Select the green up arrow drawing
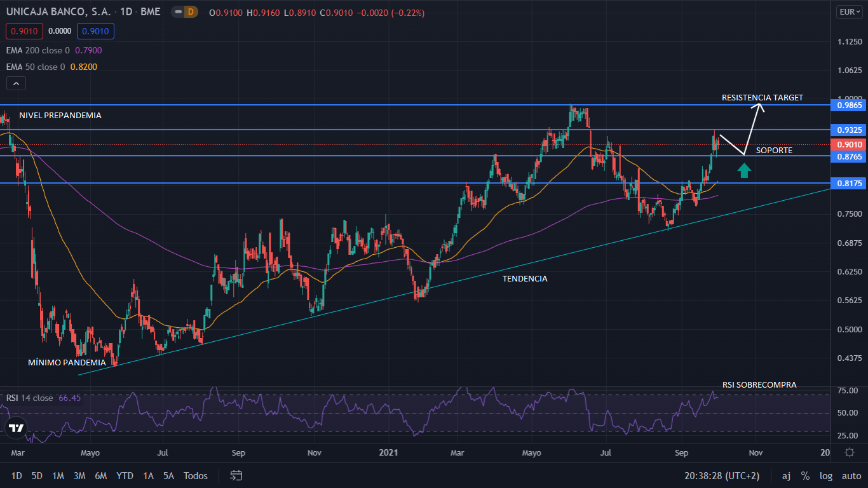This screenshot has height=488, width=868. click(744, 170)
